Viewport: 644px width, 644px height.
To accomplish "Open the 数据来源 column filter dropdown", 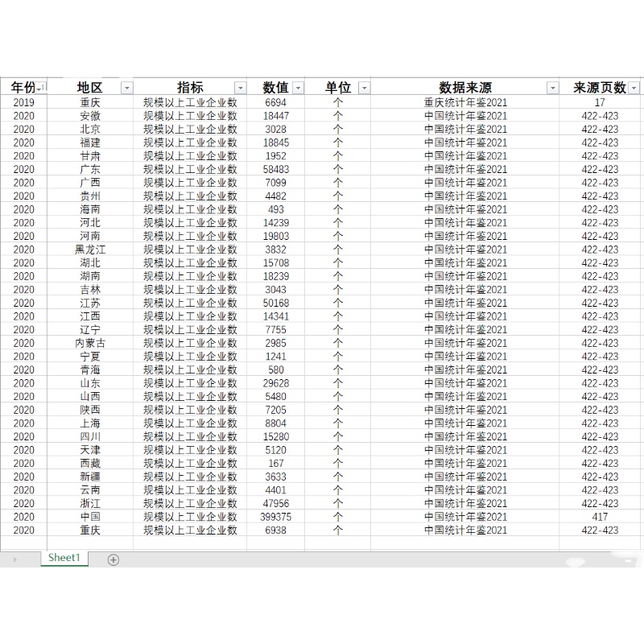I will click(553, 88).
